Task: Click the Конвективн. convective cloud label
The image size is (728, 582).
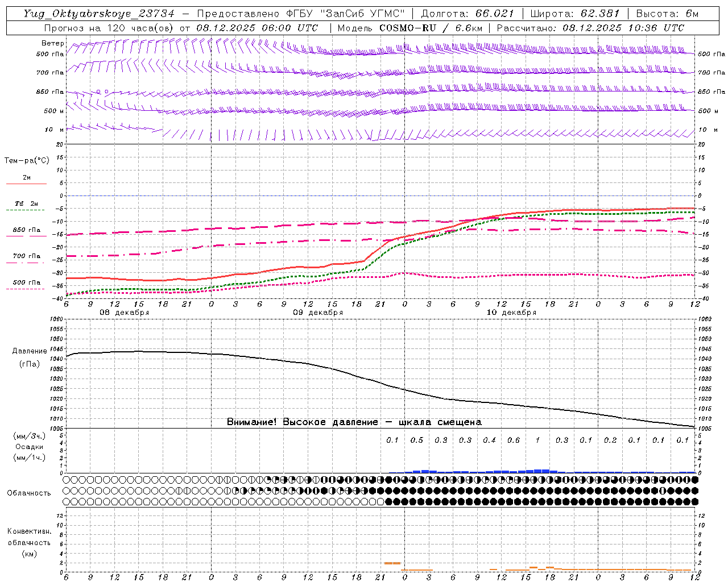Action: coord(29,531)
